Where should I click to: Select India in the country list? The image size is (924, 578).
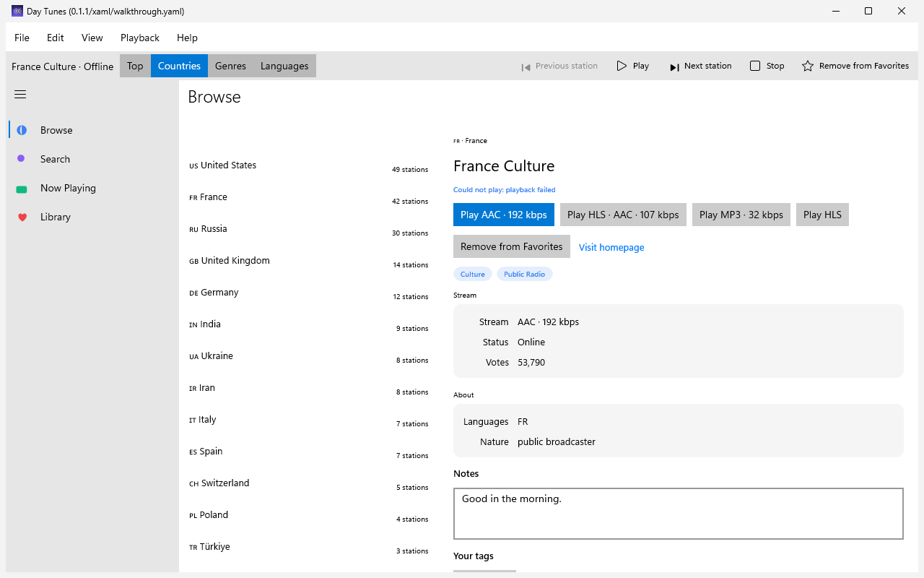click(309, 324)
